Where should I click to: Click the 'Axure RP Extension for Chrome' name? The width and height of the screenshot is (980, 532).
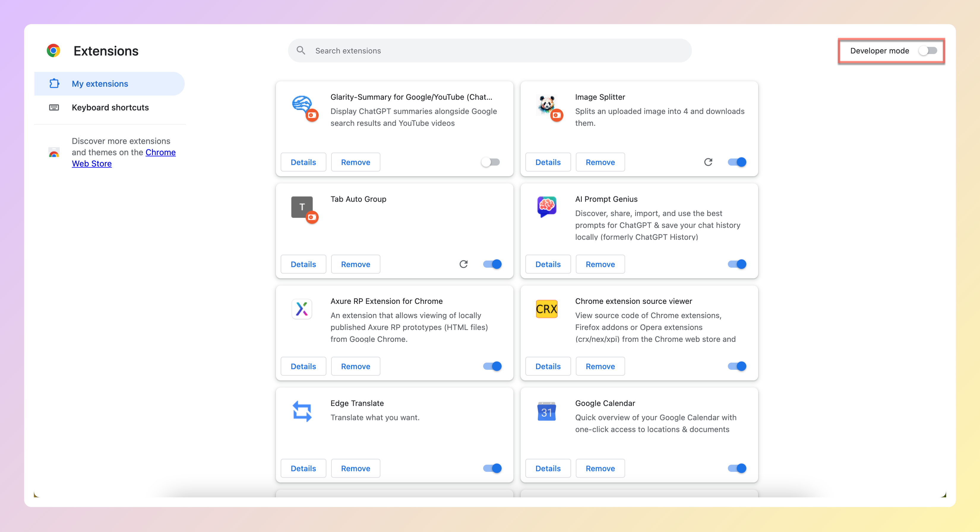tap(386, 301)
